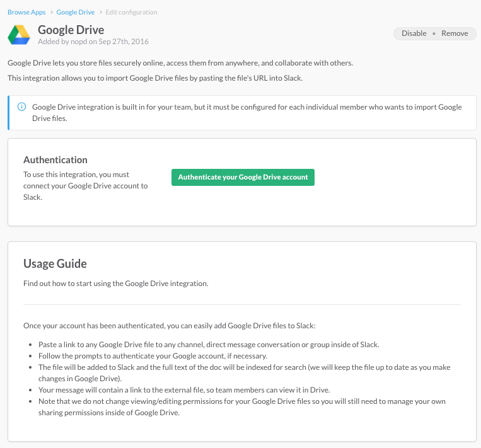The height and width of the screenshot is (448, 481).
Task: Click the Usage Guide heading
Action: (x=55, y=264)
